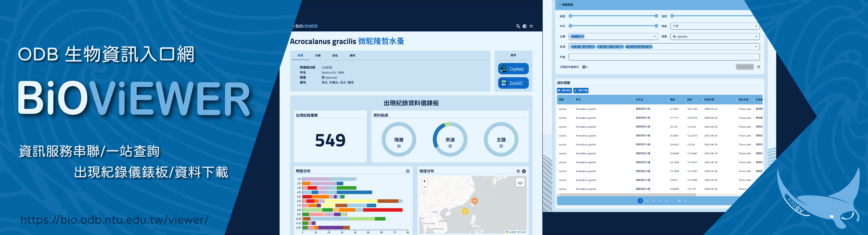Open the data table icon for 時間分布
This screenshot has height=235, width=868.
[x=408, y=171]
